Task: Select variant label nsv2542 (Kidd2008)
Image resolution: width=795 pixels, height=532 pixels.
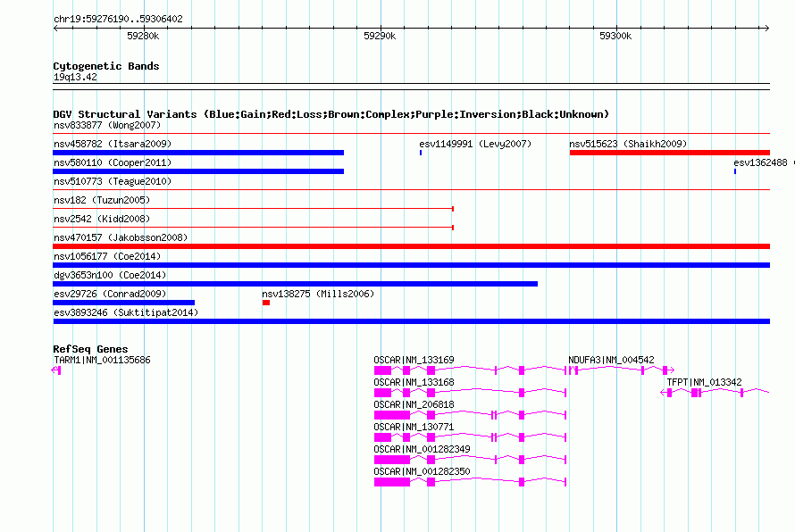Action: tap(102, 219)
